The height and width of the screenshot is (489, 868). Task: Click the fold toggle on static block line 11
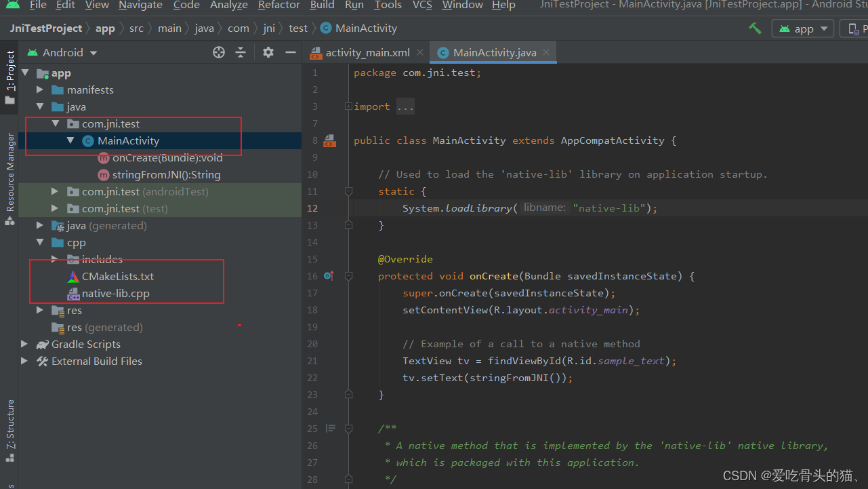[348, 191]
